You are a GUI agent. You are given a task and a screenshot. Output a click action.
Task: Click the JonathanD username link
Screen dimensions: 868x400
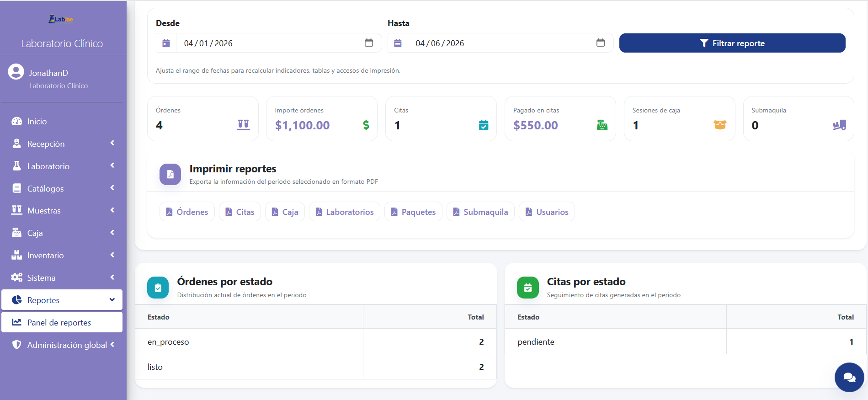tap(48, 73)
